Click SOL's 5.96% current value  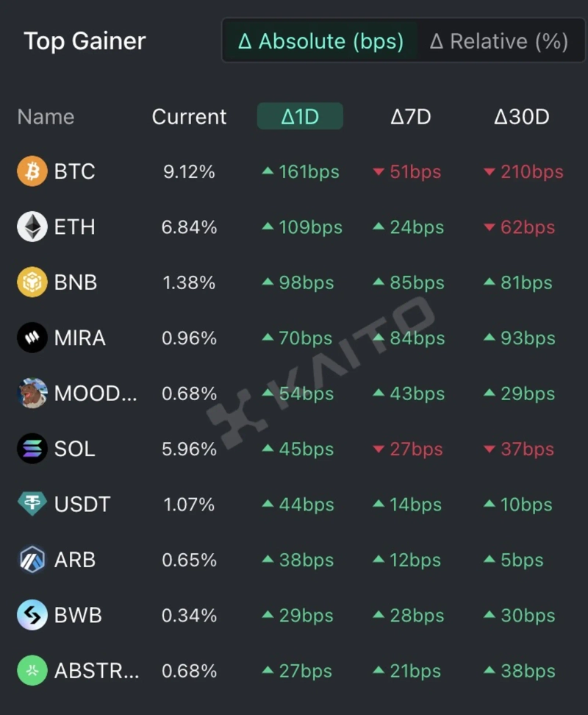click(x=189, y=449)
